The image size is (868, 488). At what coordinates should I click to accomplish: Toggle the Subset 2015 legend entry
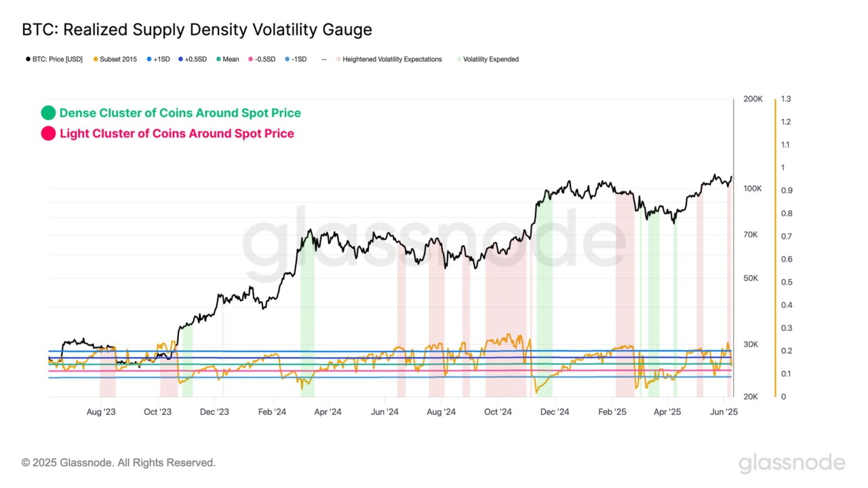(x=115, y=60)
